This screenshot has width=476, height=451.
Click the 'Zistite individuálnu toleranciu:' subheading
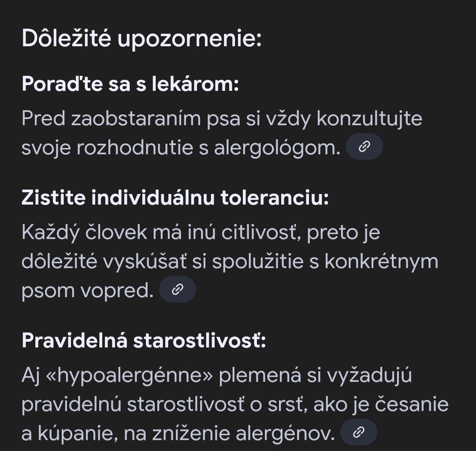click(x=175, y=198)
